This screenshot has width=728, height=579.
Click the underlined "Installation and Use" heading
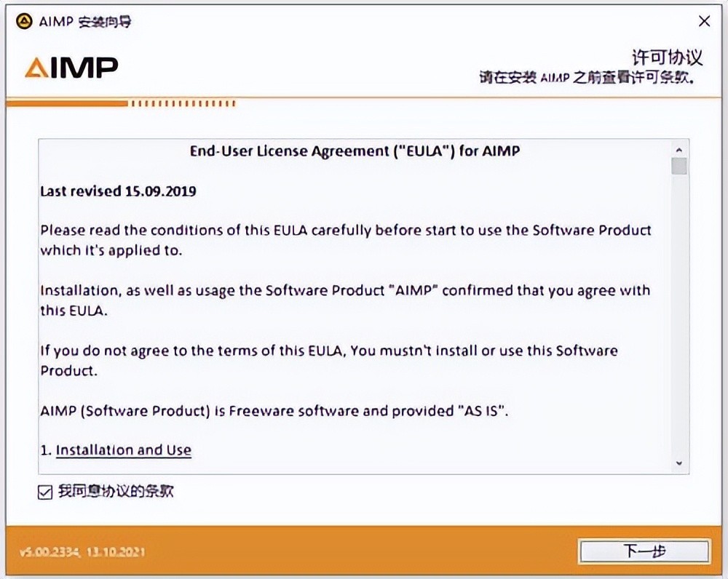123,450
